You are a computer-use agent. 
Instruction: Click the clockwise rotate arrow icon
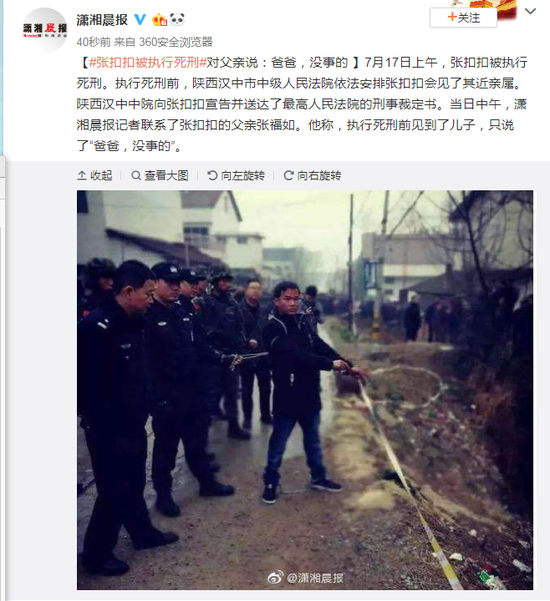(288, 176)
